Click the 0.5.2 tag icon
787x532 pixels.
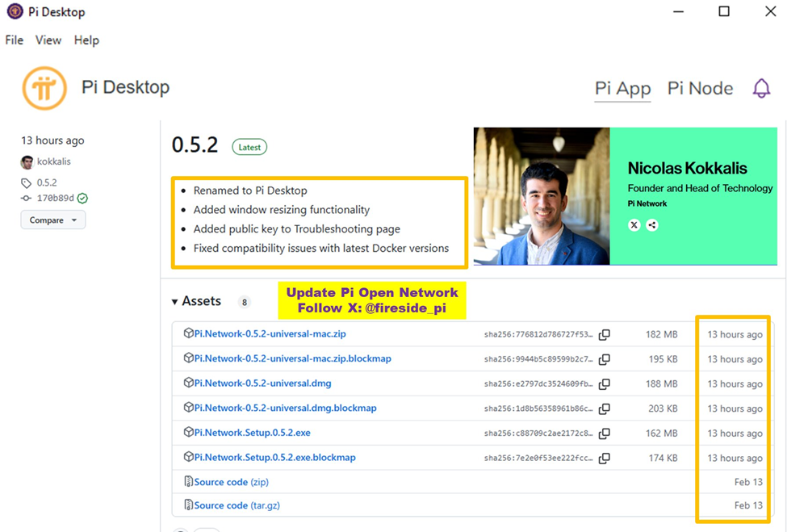tap(27, 183)
